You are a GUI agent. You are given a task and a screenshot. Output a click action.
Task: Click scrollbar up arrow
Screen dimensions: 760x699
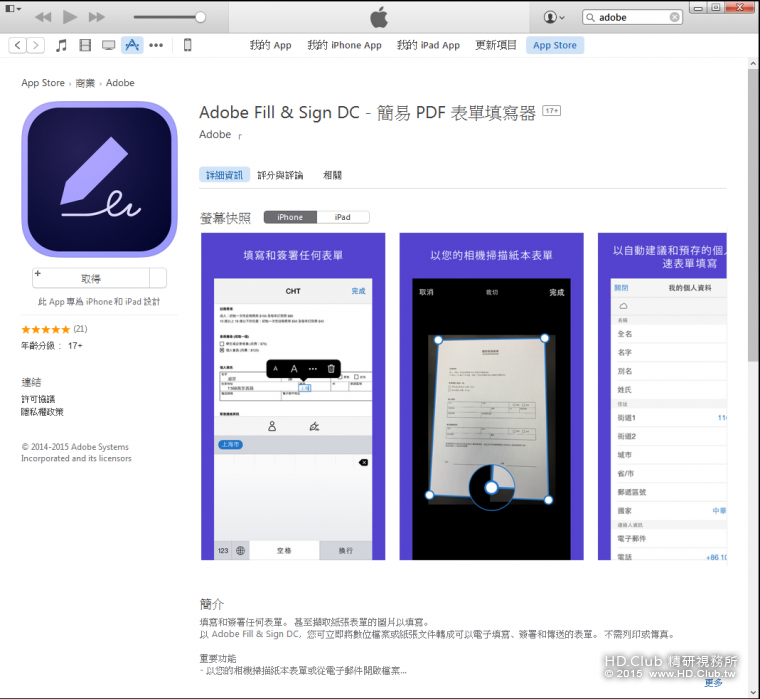[x=753, y=64]
